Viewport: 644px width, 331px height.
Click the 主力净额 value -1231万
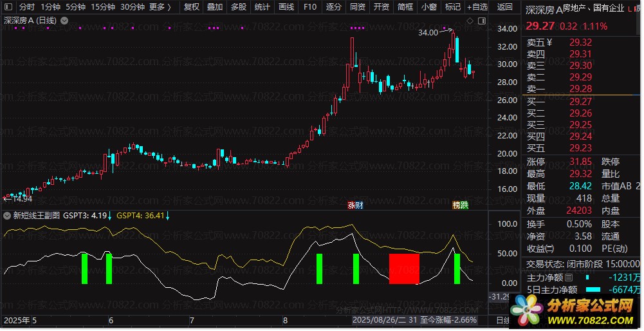[624, 278]
